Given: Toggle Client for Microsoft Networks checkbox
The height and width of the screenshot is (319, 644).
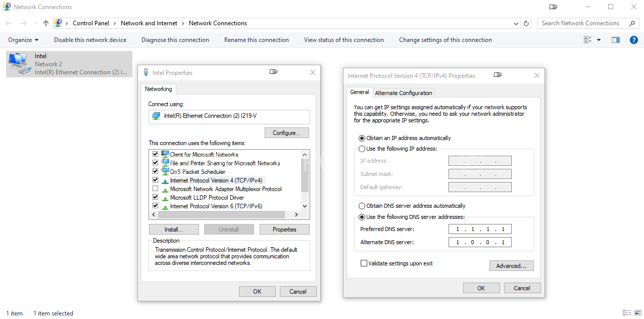Looking at the screenshot, I should pyautogui.click(x=155, y=154).
